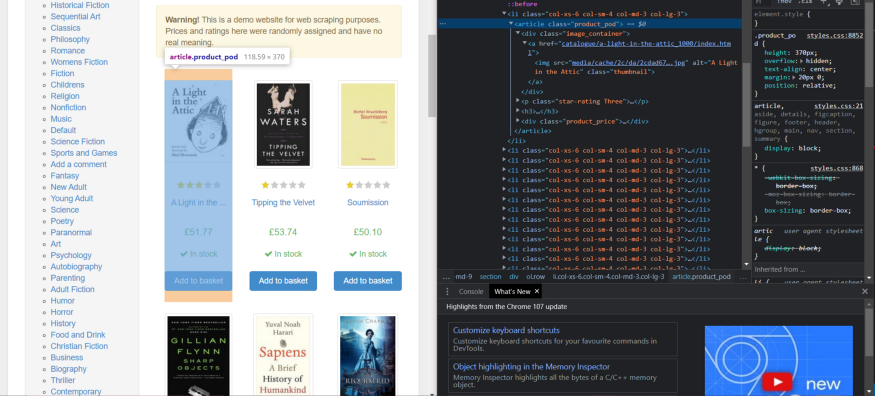Expand the div product_price node
The width and height of the screenshot is (875, 396).
pyautogui.click(x=518, y=121)
